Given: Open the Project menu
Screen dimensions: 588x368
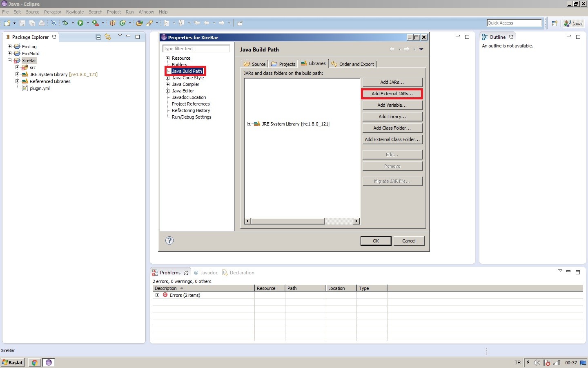Looking at the screenshot, I should (x=114, y=12).
